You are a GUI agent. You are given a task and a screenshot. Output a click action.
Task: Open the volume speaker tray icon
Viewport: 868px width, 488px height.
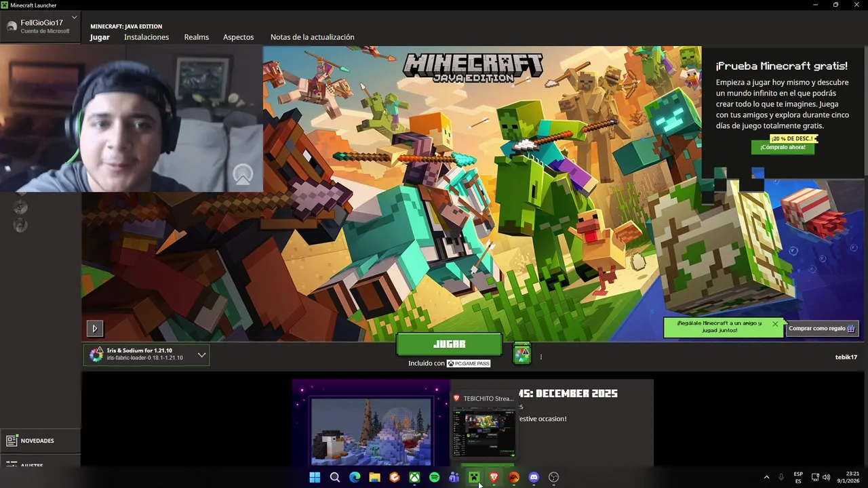[x=826, y=477]
